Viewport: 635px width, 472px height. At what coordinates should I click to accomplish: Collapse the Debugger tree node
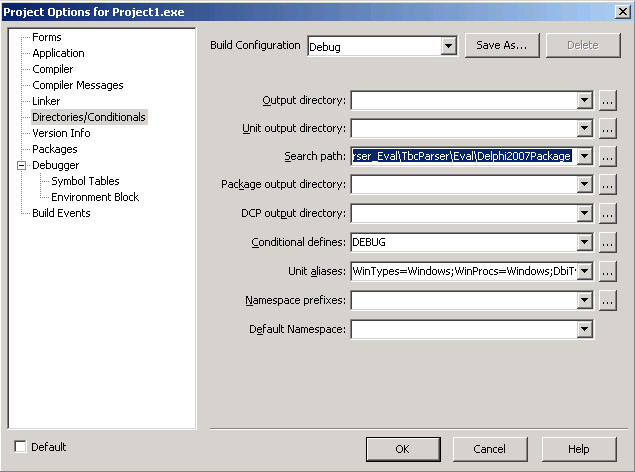pos(22,165)
